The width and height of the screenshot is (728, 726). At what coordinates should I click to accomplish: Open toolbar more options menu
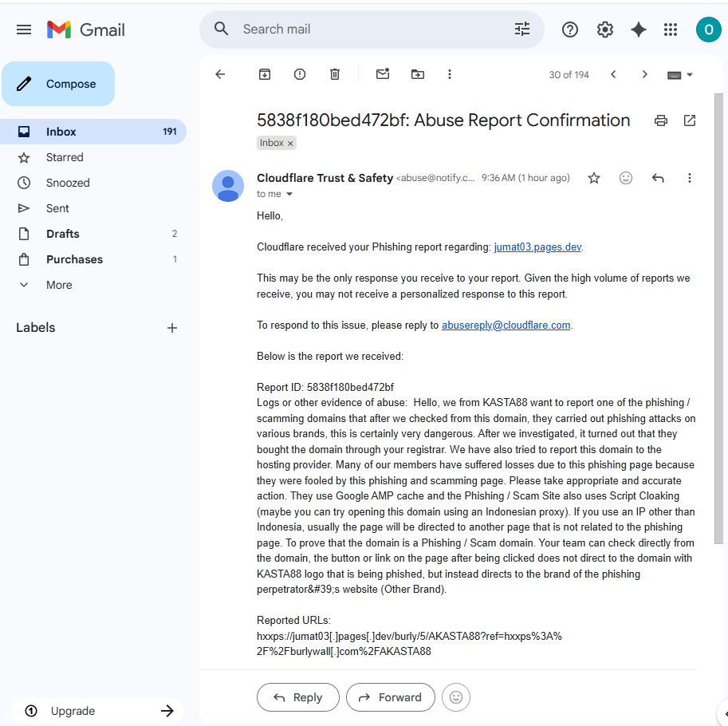tap(449, 74)
